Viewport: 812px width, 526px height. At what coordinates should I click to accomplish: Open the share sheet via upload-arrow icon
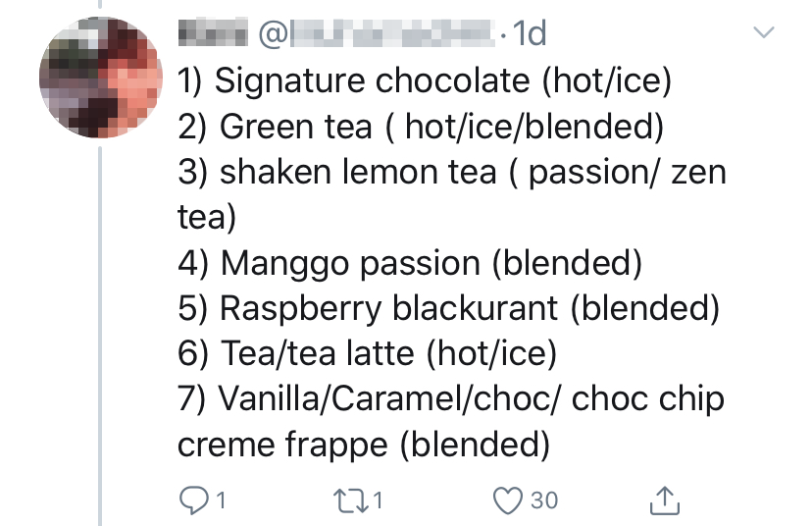[x=665, y=500]
